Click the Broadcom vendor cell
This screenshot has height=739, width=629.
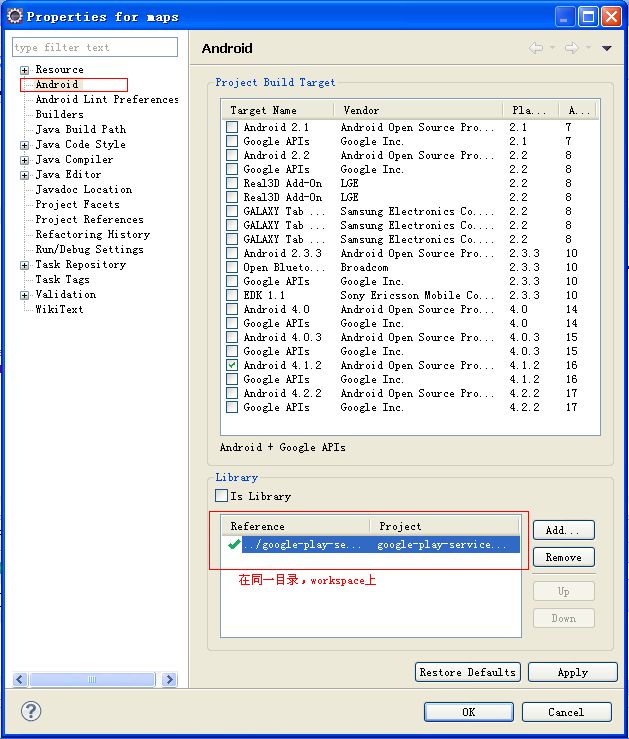364,267
